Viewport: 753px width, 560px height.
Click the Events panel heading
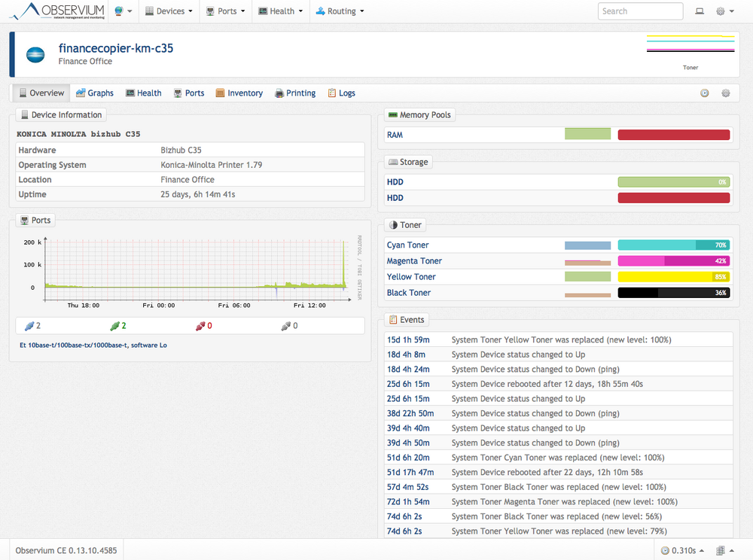pos(407,320)
